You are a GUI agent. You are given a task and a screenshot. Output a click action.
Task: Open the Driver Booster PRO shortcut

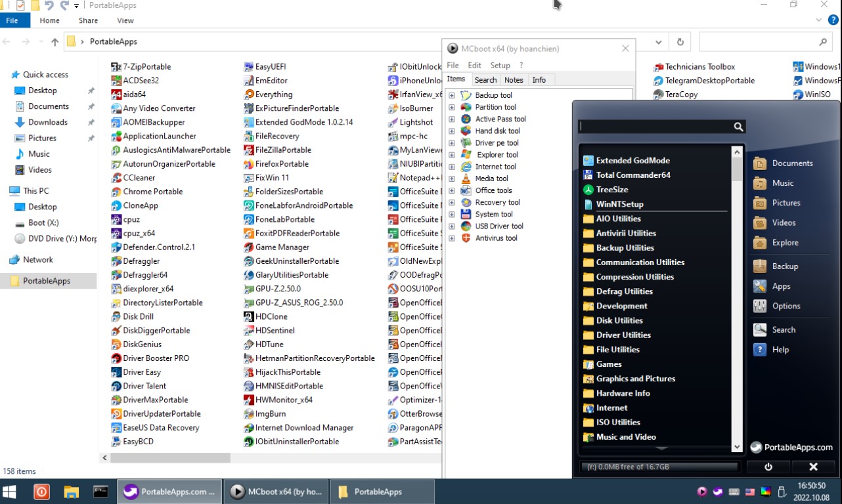156,358
